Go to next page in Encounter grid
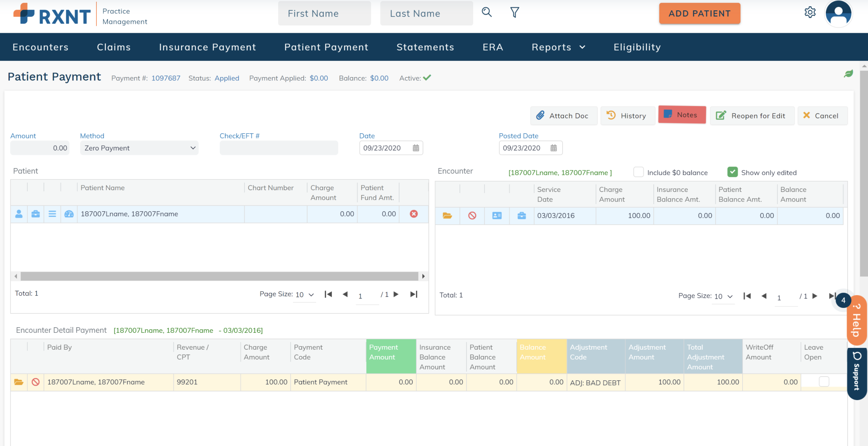 click(815, 296)
